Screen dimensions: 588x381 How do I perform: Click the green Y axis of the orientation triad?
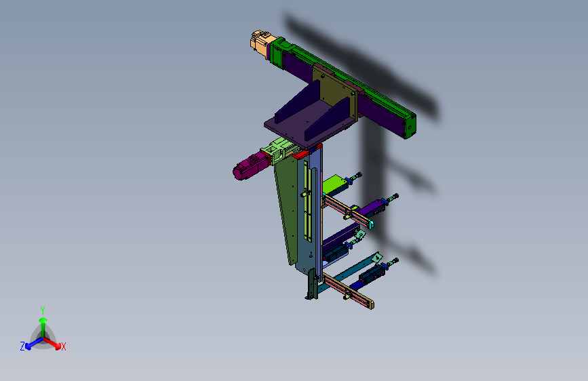tap(43, 327)
